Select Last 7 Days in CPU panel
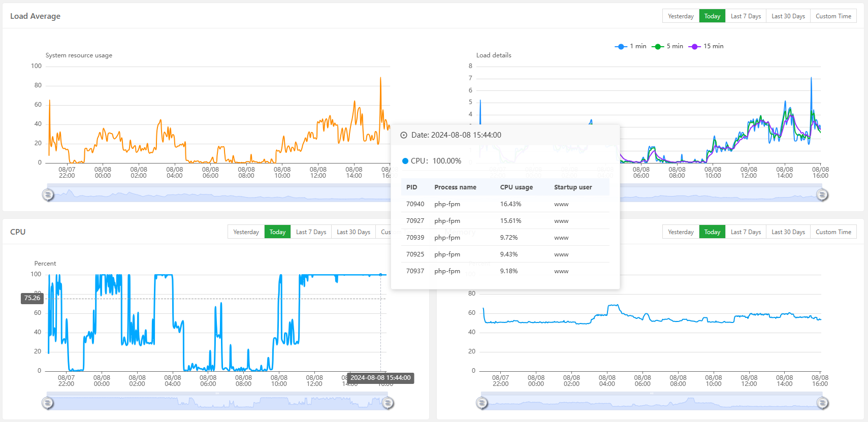The height and width of the screenshot is (422, 868). 311,232
